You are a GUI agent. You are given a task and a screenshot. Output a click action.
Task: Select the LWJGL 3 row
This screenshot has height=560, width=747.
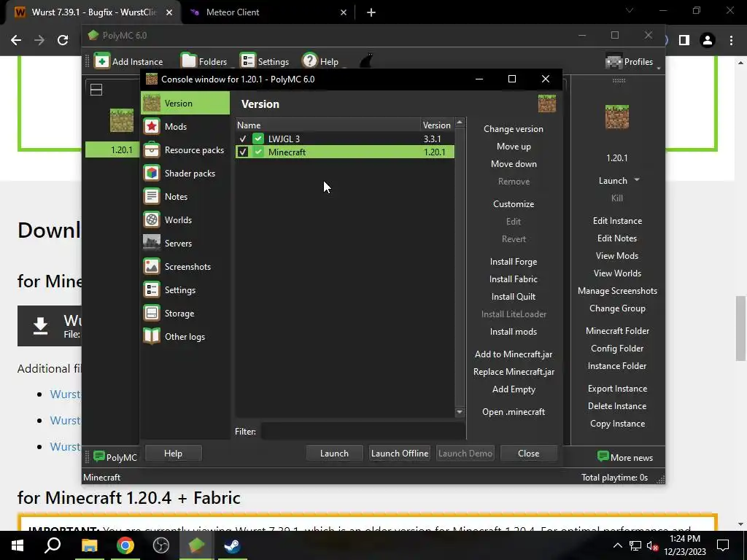point(345,139)
